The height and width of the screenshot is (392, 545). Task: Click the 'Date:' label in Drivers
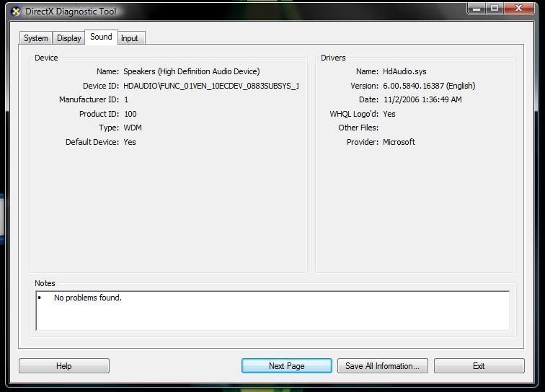pyautogui.click(x=369, y=99)
